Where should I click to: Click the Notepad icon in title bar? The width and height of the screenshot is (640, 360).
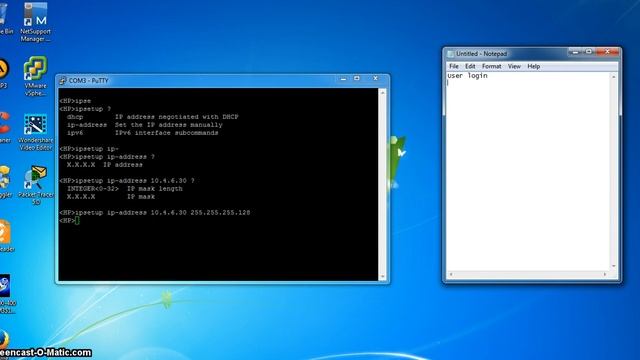coord(451,54)
